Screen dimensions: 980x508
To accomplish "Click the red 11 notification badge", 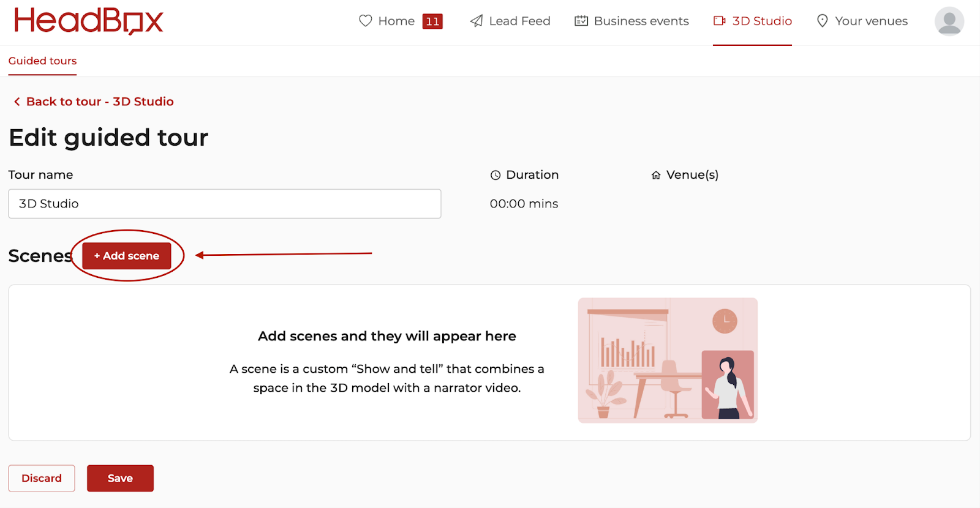I will (432, 21).
